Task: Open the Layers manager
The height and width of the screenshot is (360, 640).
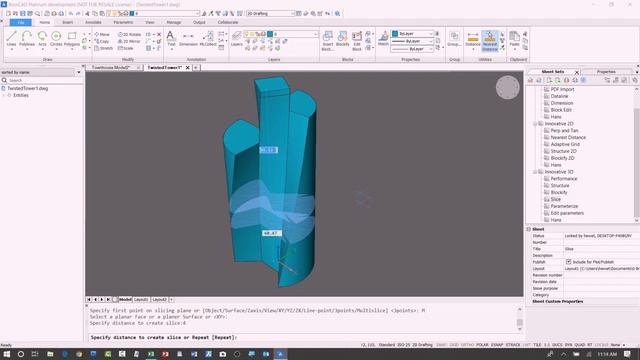Action: click(x=237, y=39)
